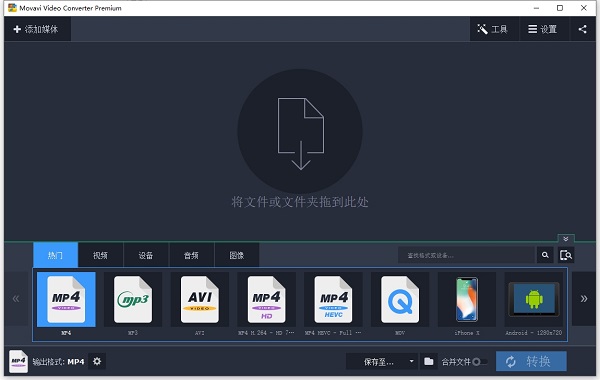The height and width of the screenshot is (380, 600).
Task: Click the 输出格式: MP4 label
Action: click(x=58, y=362)
